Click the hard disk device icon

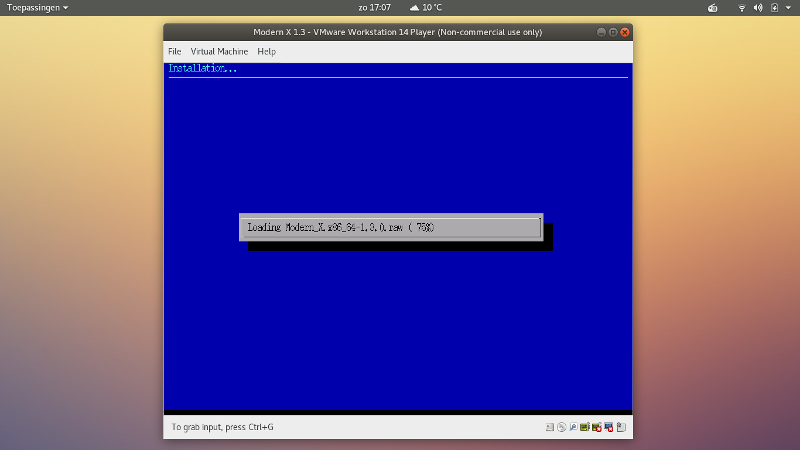pyautogui.click(x=549, y=427)
